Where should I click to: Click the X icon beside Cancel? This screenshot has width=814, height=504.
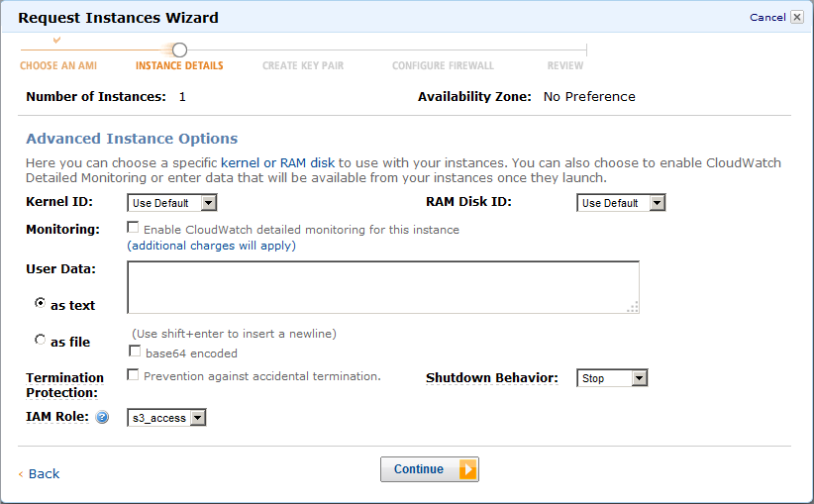(797, 17)
